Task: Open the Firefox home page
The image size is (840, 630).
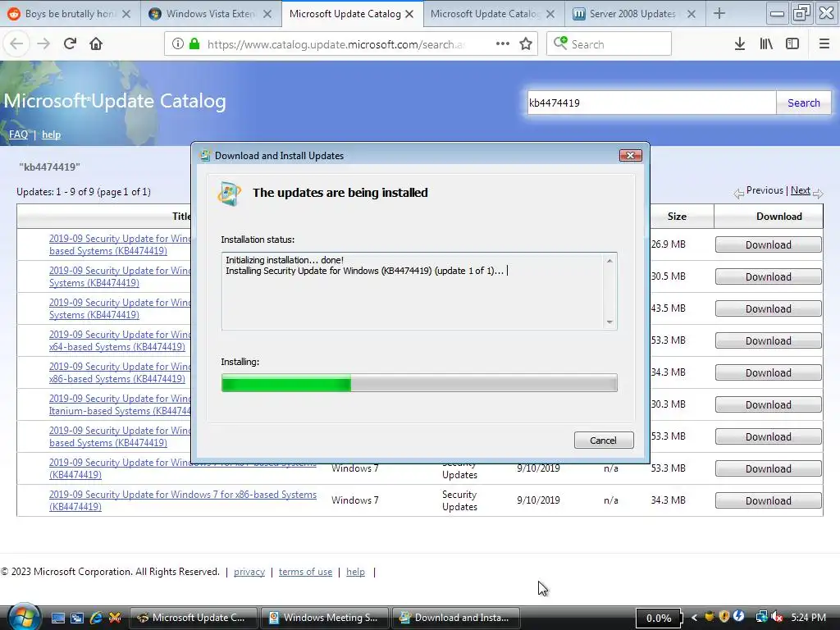Action: [x=96, y=43]
